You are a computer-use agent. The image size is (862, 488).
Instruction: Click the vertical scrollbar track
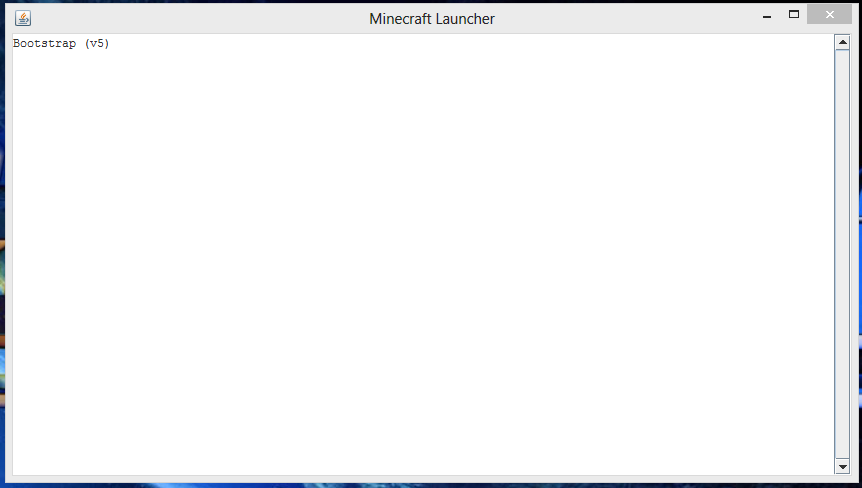[x=842, y=254]
